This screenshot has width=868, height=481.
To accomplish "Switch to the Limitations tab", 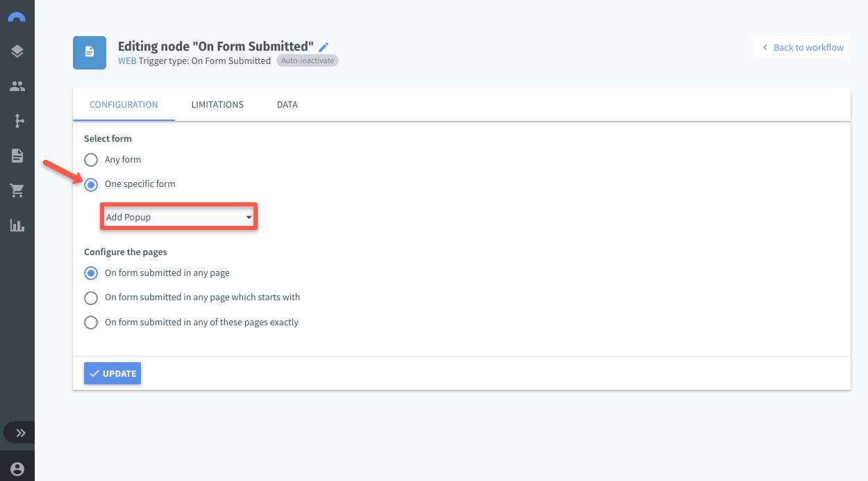I will 217,104.
